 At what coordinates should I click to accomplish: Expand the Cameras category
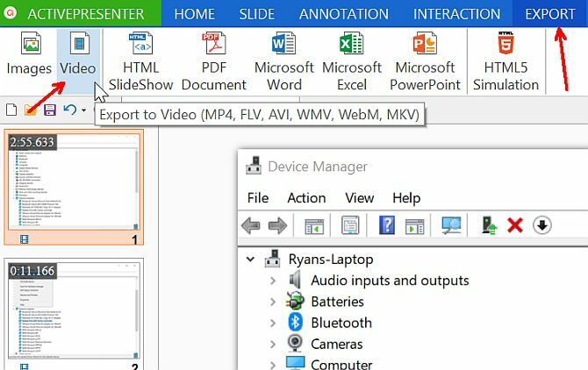[x=273, y=345]
